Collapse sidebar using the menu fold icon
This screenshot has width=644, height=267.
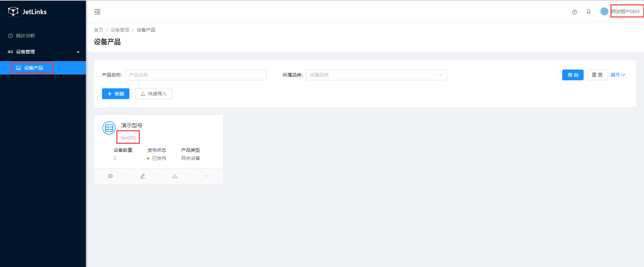(x=97, y=12)
